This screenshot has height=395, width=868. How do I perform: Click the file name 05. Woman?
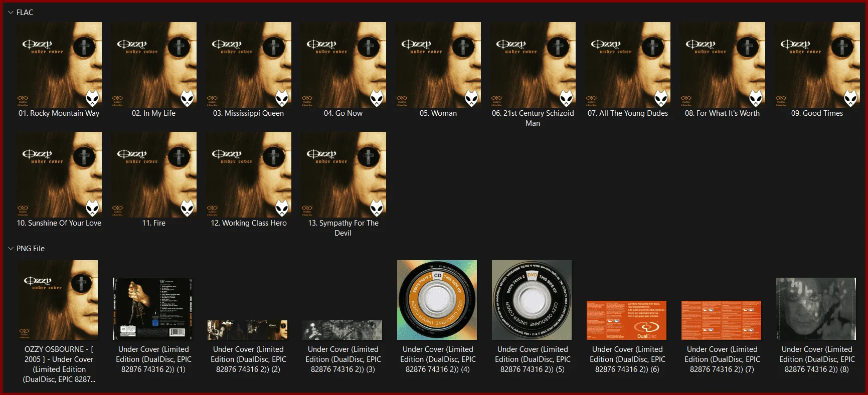[x=438, y=113]
